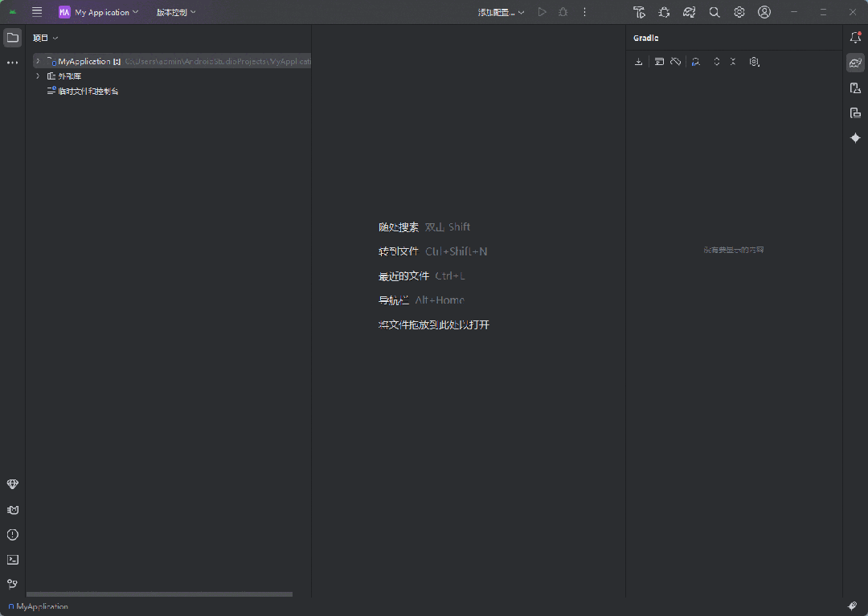Open Search Everywhere with the magnifier icon
This screenshot has width=868, height=616.
click(x=714, y=12)
